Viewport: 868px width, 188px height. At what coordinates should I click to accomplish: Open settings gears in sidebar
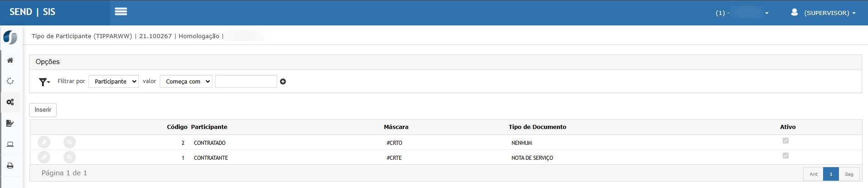click(10, 102)
